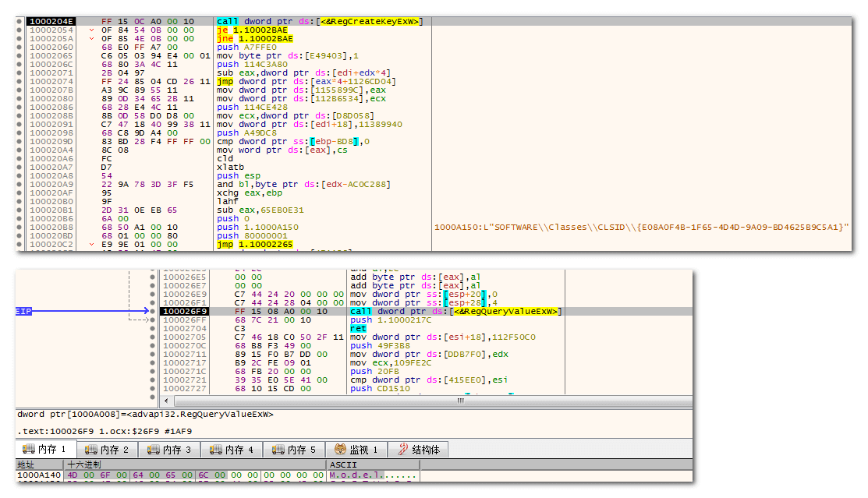Select the 内存 5 tab
Image resolution: width=868 pixels, height=498 pixels.
pyautogui.click(x=295, y=450)
